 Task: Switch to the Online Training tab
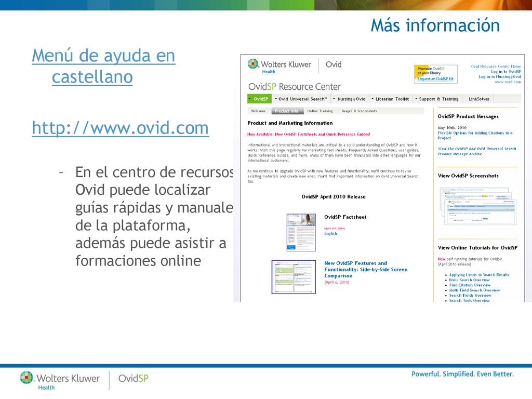pyautogui.click(x=320, y=111)
